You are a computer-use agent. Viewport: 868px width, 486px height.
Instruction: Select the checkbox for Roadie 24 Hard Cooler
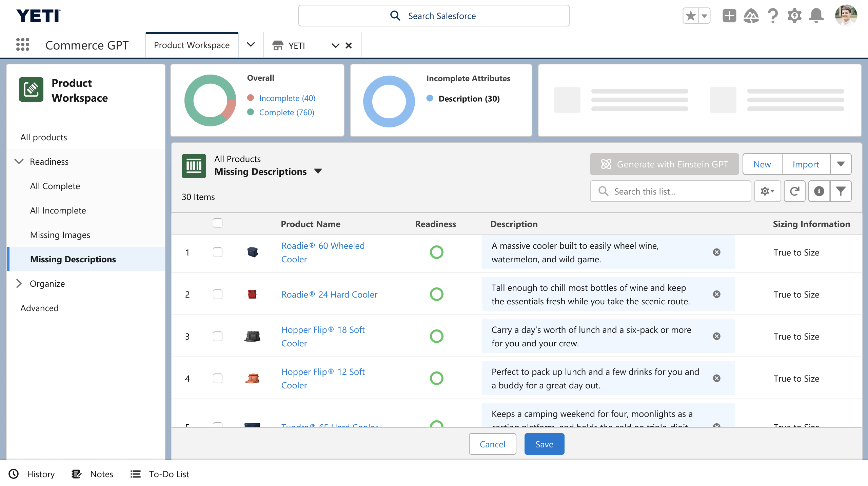(x=218, y=294)
